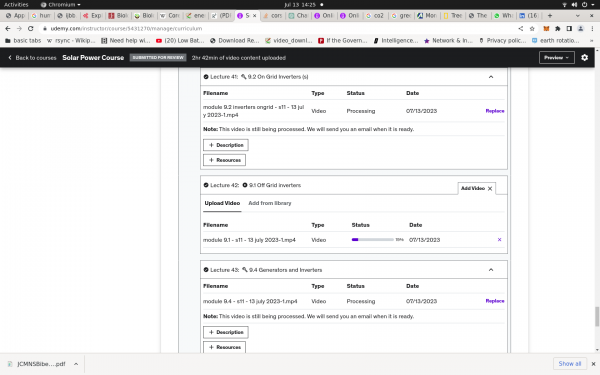The height and width of the screenshot is (375, 600).
Task: Close the active Udemy browser tab
Action: point(254,16)
